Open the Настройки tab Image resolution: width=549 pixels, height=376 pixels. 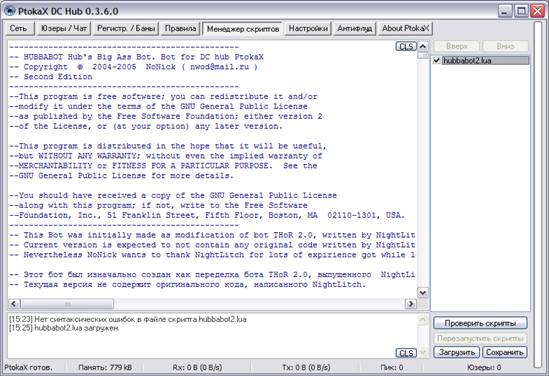pos(308,28)
